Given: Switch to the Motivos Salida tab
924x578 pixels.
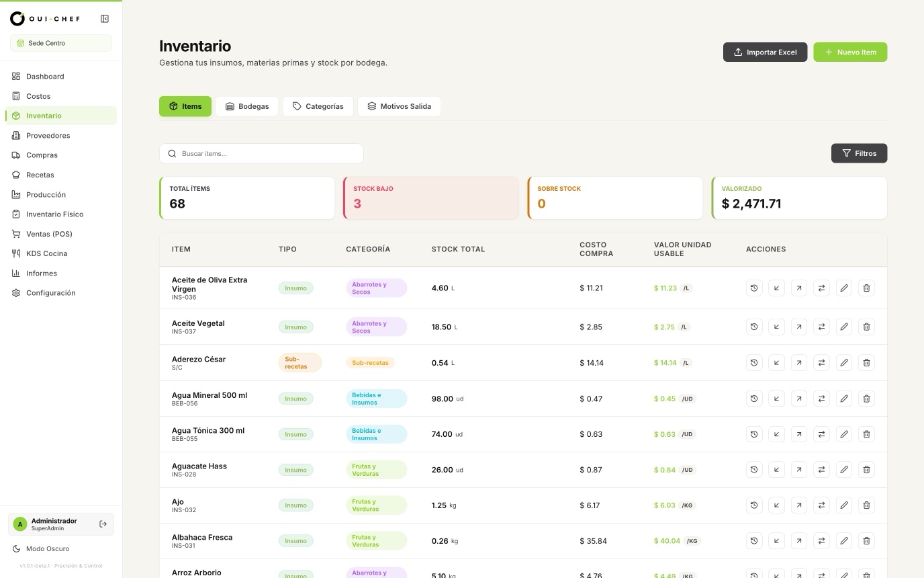Looking at the screenshot, I should [x=399, y=106].
